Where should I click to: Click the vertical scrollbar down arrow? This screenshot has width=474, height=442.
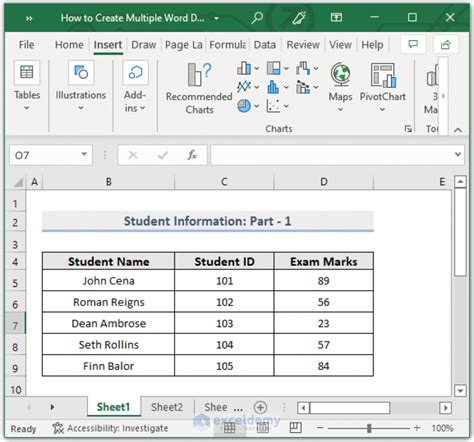pyautogui.click(x=460, y=390)
